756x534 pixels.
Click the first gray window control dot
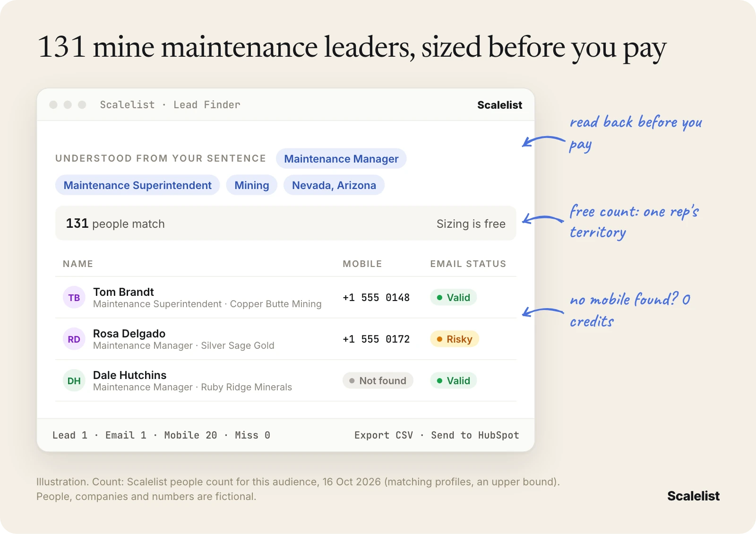coord(53,104)
